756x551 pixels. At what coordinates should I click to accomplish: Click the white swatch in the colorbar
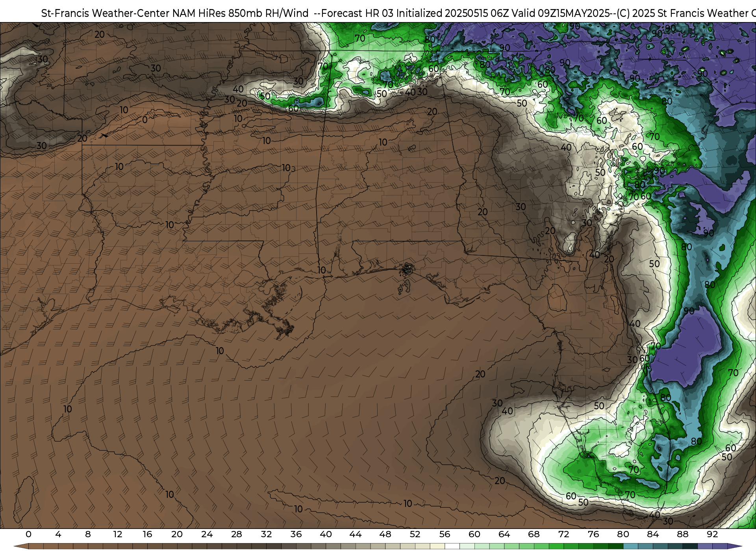coord(452,546)
